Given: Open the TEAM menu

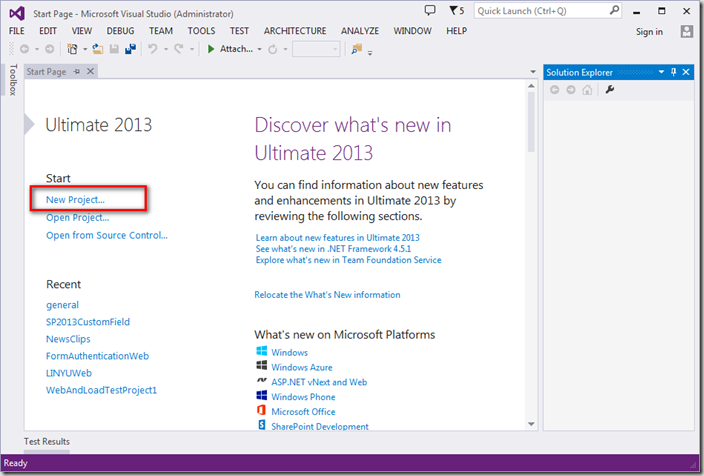Looking at the screenshot, I should (x=161, y=31).
